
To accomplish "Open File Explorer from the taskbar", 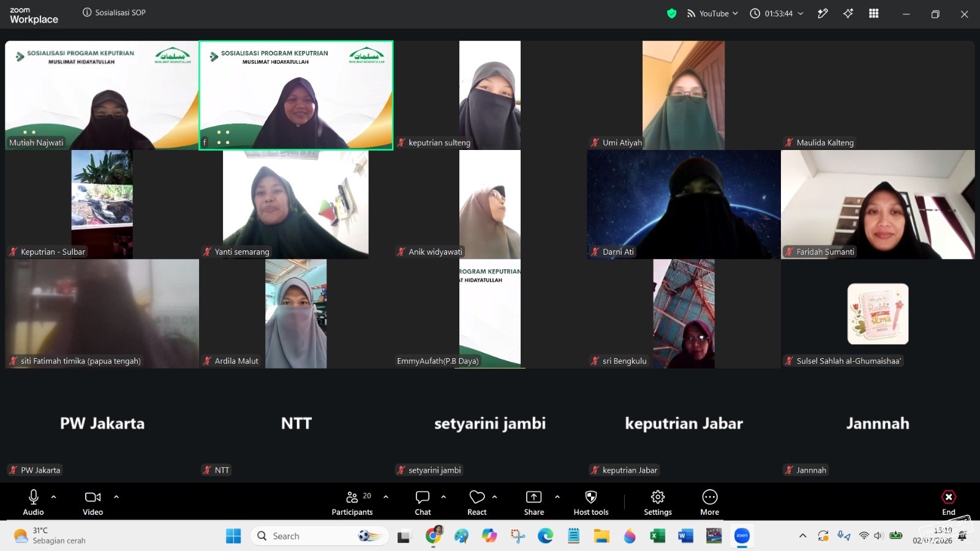I will [601, 536].
